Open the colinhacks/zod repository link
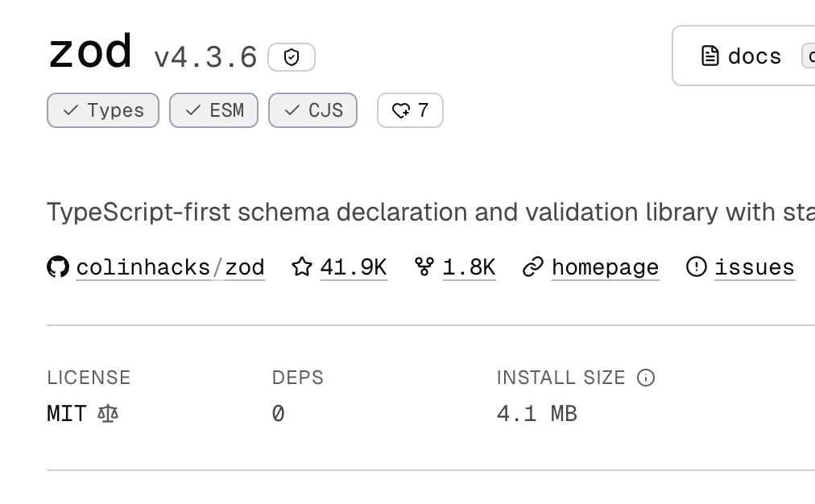815x504 pixels. 170,267
